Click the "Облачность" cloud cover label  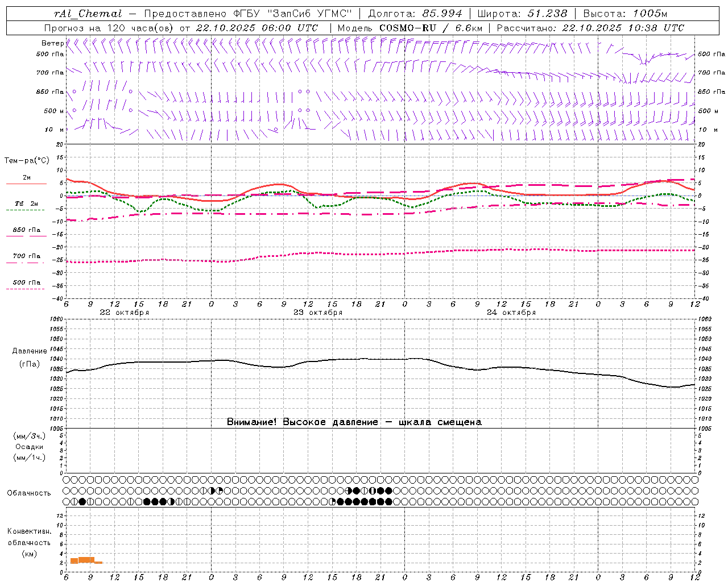point(29,493)
